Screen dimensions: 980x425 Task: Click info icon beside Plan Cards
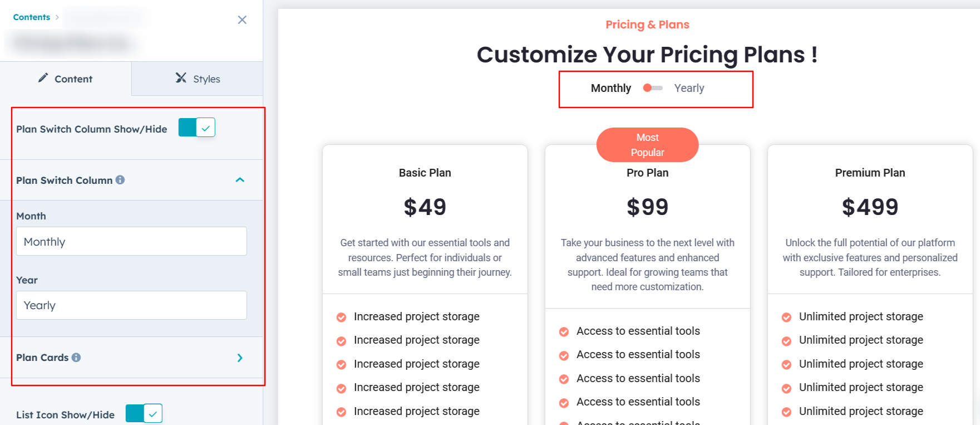click(76, 358)
